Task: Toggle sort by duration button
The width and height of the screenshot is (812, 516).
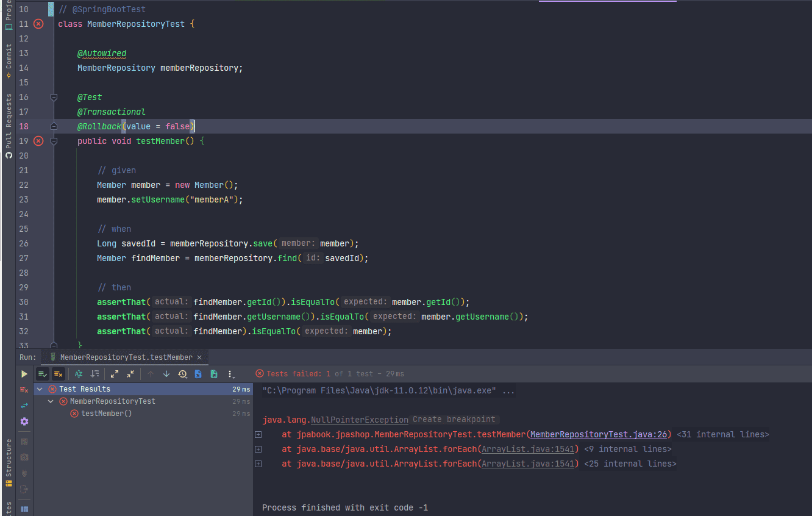Action: (x=94, y=374)
